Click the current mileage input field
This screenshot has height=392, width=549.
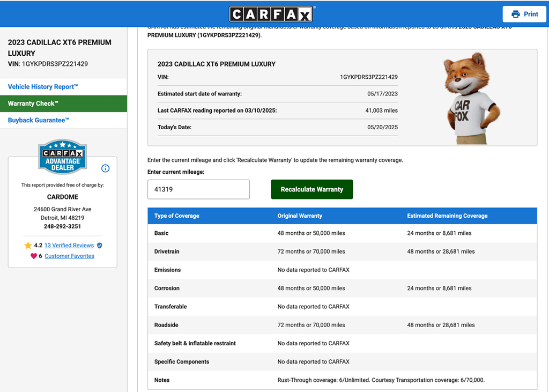coord(198,189)
